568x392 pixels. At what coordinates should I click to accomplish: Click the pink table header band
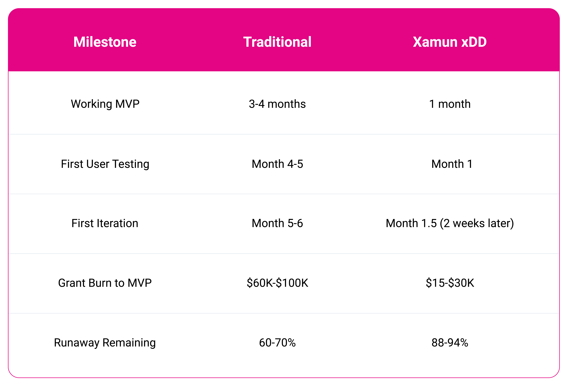click(x=284, y=40)
